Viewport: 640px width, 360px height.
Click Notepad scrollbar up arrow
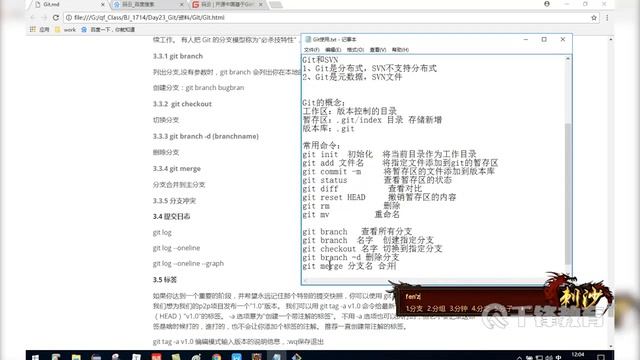click(x=568, y=59)
